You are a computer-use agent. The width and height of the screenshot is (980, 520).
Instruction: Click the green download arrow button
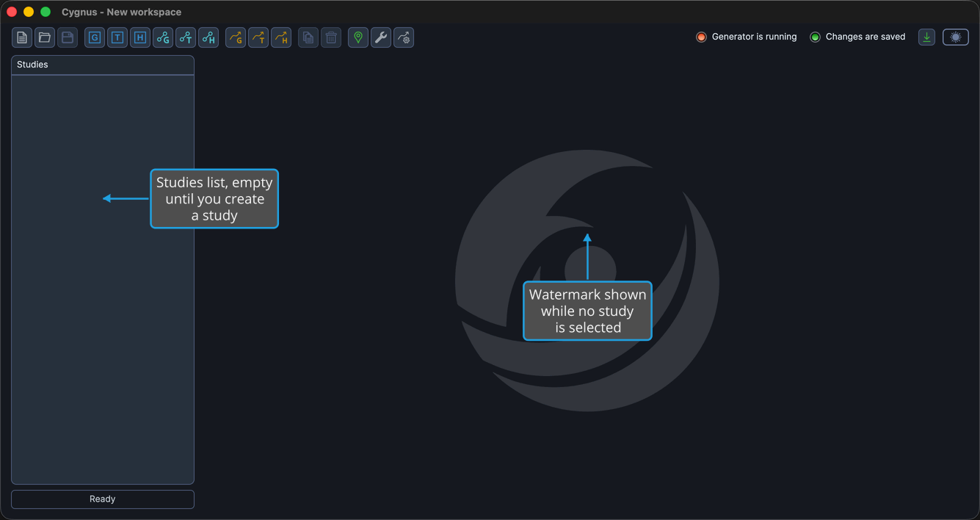pos(927,37)
